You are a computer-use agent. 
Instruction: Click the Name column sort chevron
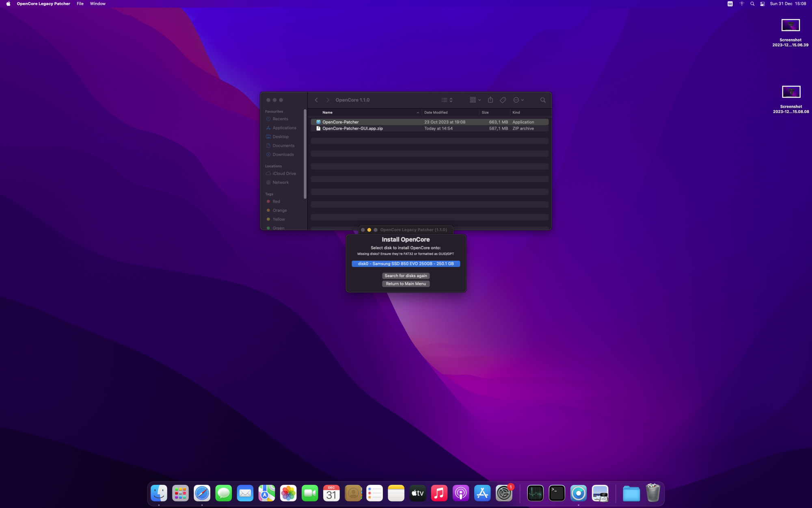click(x=418, y=113)
